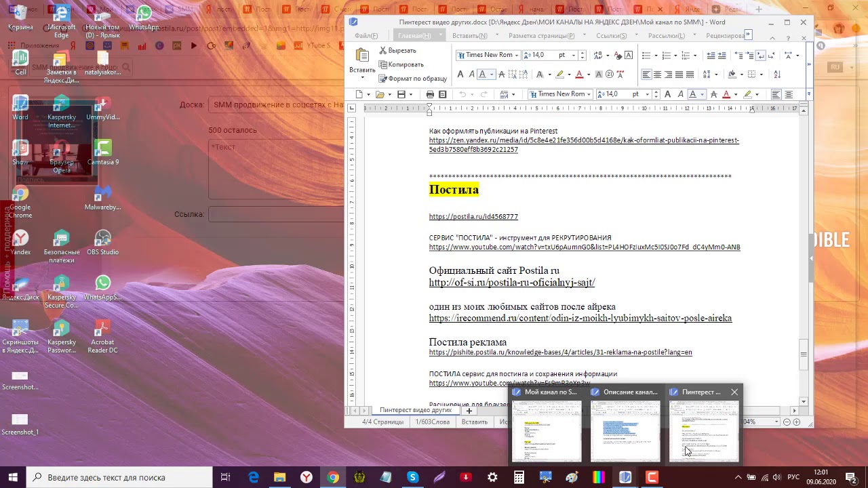Click the print icon in quick toolbar

pyautogui.click(x=430, y=94)
